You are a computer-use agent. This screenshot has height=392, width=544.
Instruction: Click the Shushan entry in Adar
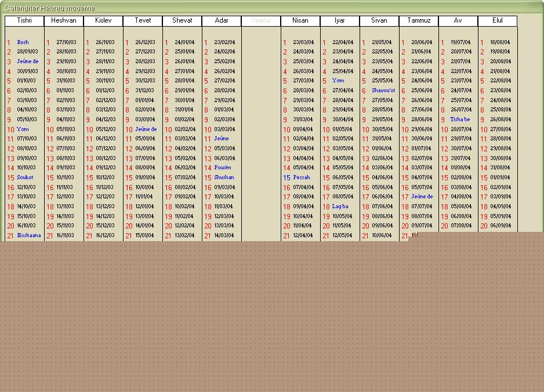pyautogui.click(x=224, y=177)
